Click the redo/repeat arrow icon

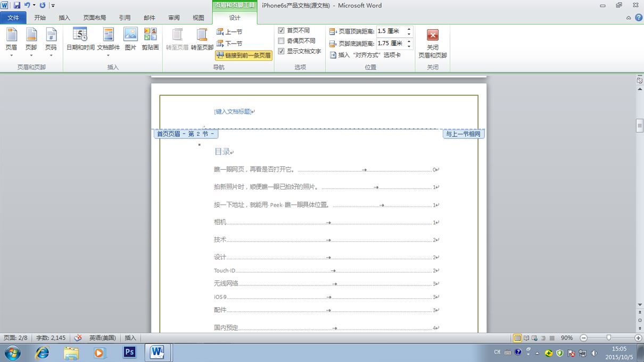pyautogui.click(x=43, y=5)
